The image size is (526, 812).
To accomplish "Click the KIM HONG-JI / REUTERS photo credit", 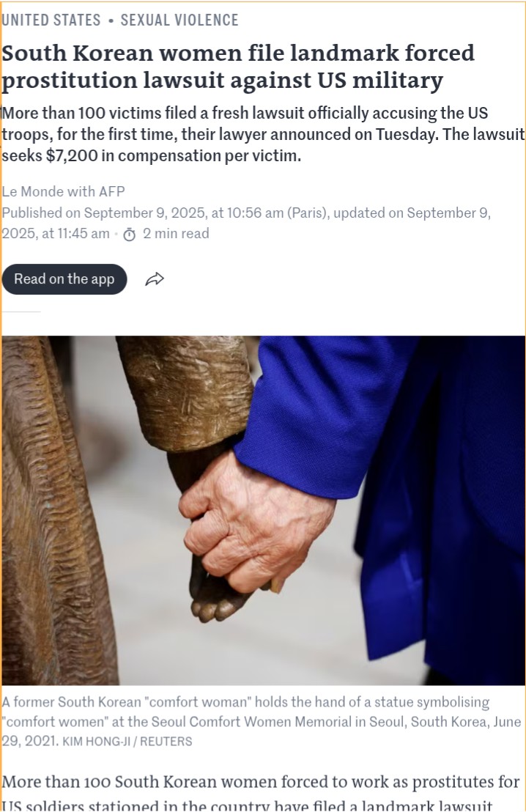I will pyautogui.click(x=127, y=742).
